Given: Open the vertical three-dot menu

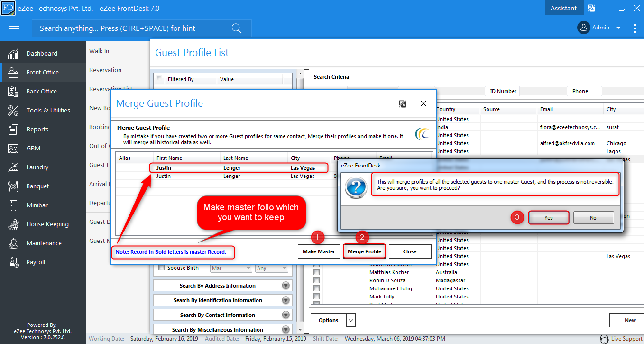Looking at the screenshot, I should (x=635, y=28).
